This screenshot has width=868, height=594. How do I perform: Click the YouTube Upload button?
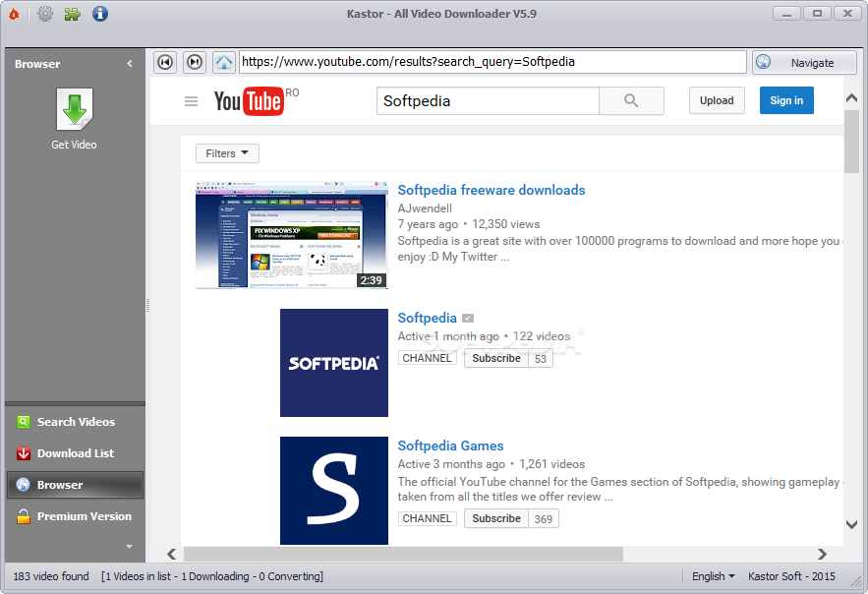click(717, 100)
